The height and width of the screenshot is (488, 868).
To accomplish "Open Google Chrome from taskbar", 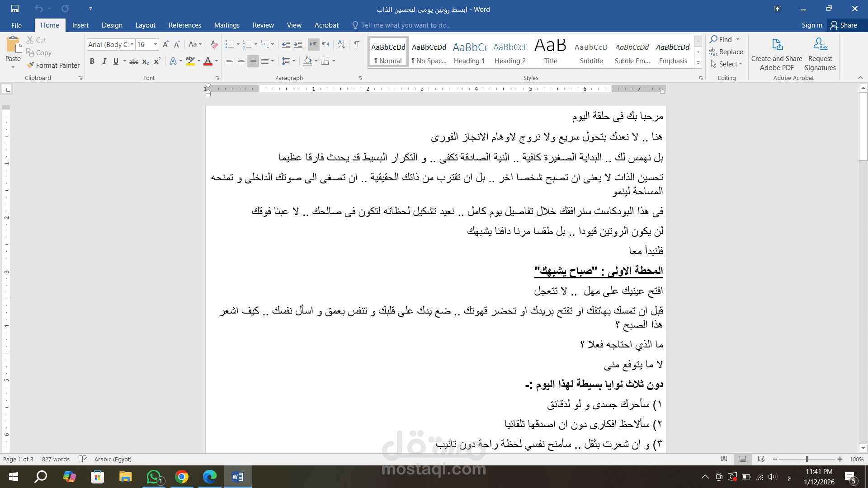I will 182,477.
